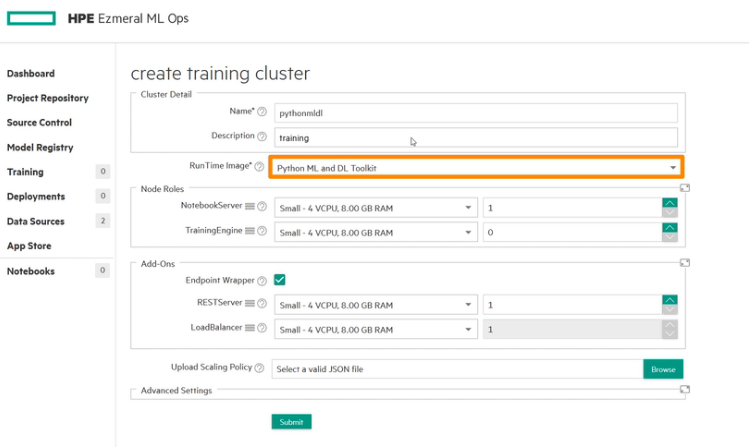The width and height of the screenshot is (749, 447).
Task: Click the Submit button
Action: tap(291, 422)
